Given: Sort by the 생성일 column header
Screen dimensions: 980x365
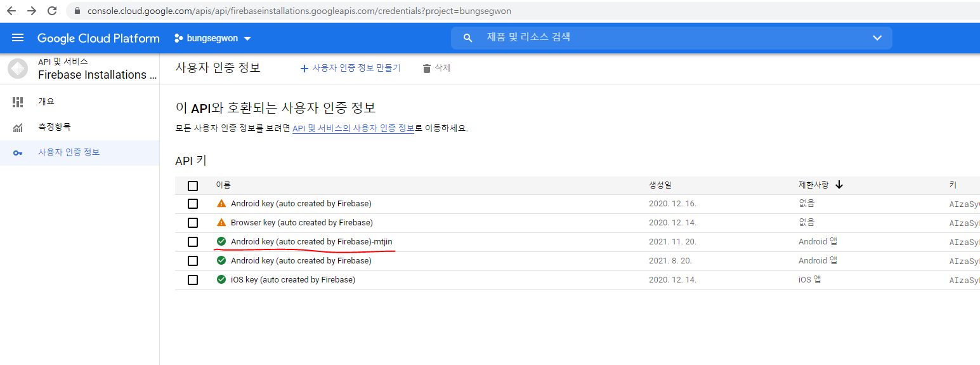Looking at the screenshot, I should [660, 185].
